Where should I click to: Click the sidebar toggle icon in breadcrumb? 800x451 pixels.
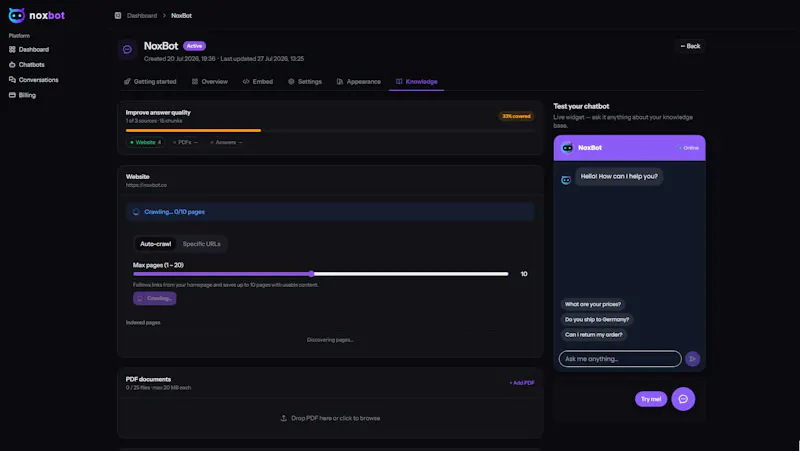[118, 15]
